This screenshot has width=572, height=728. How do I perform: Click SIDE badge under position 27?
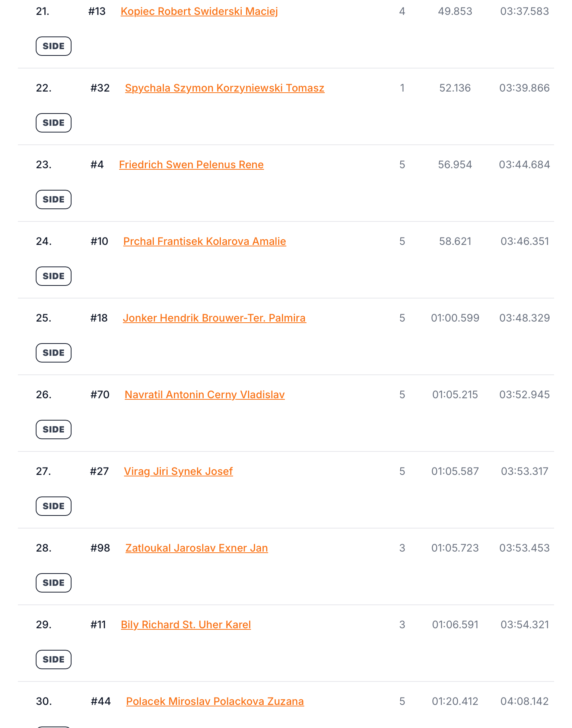pyautogui.click(x=54, y=506)
